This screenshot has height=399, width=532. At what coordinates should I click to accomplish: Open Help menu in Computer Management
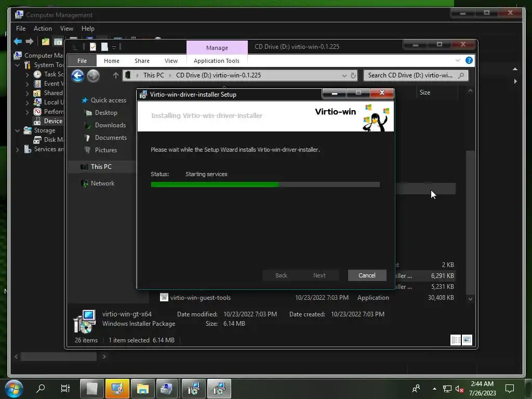tap(88, 29)
